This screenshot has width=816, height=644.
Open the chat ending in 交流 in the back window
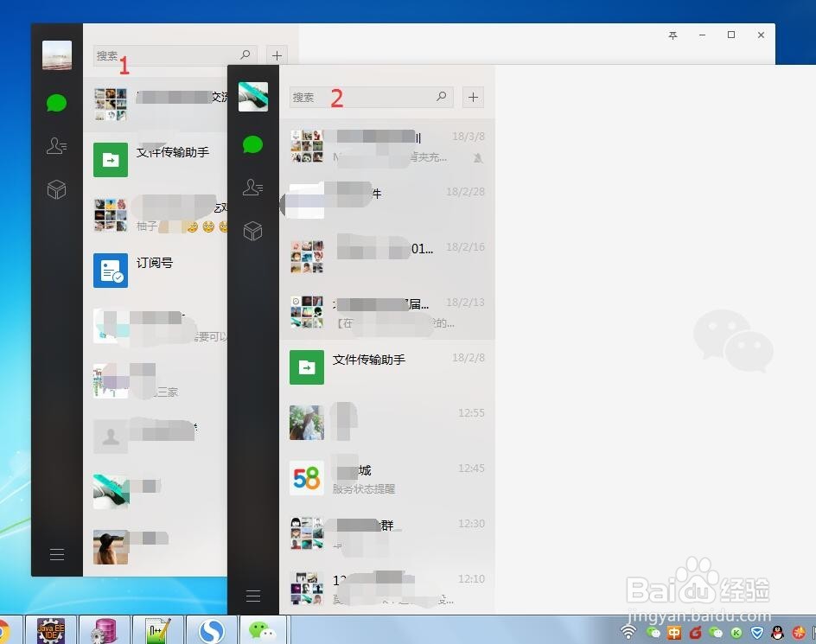point(155,105)
